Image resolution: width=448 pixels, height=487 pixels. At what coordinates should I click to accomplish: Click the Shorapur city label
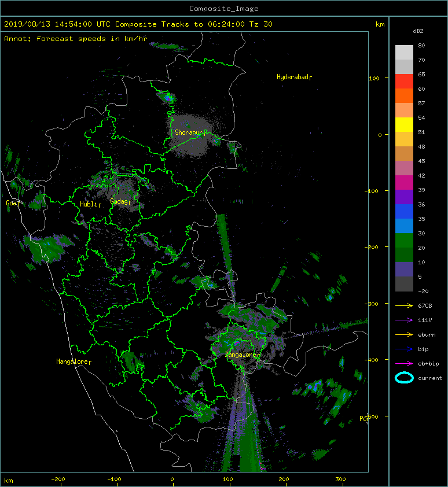coord(188,132)
